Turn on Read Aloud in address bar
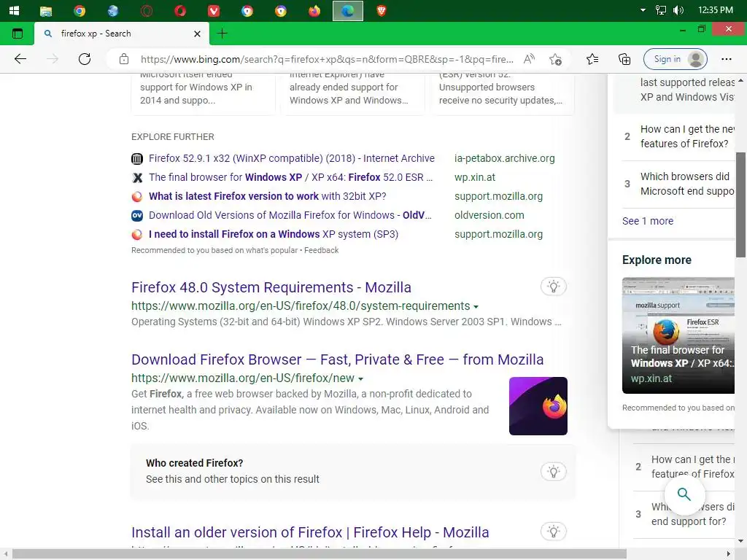 point(529,59)
